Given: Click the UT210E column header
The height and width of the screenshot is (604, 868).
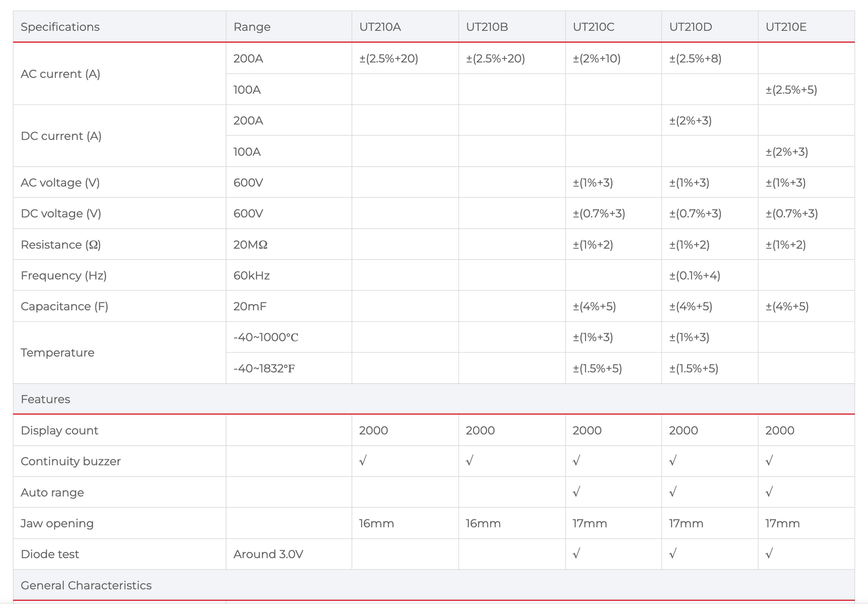Looking at the screenshot, I should [x=786, y=27].
